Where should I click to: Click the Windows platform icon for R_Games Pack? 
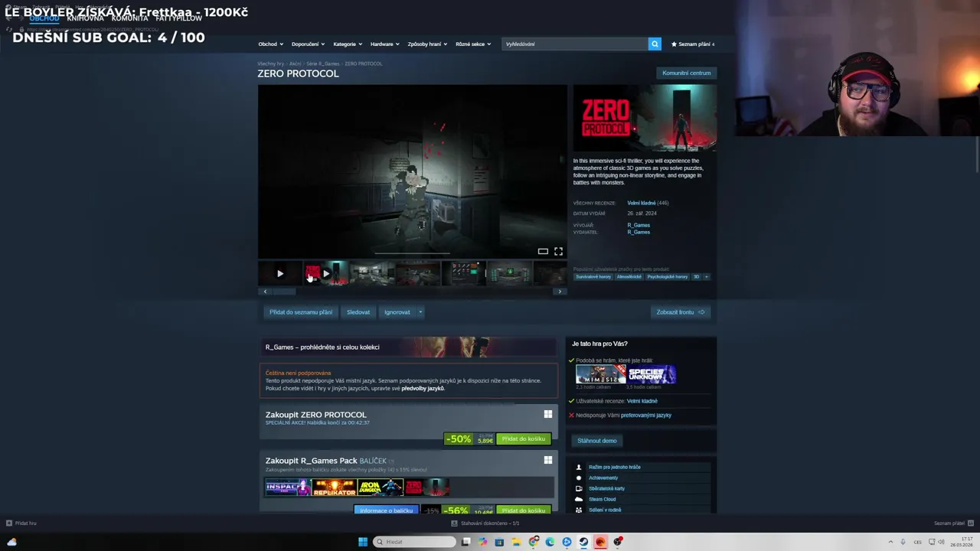(x=547, y=460)
